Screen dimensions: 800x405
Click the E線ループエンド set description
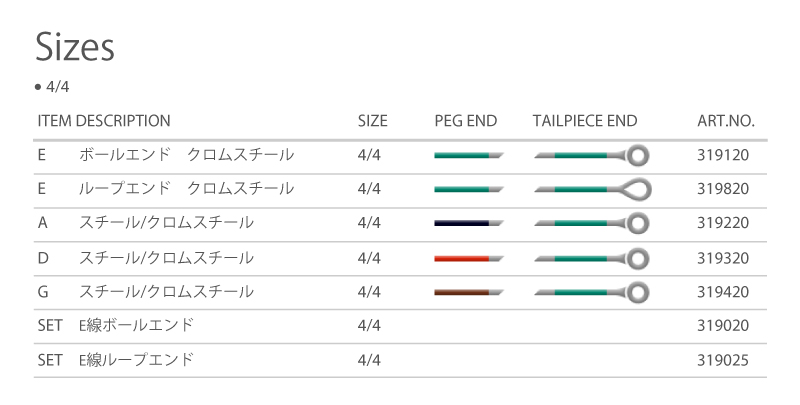click(136, 360)
